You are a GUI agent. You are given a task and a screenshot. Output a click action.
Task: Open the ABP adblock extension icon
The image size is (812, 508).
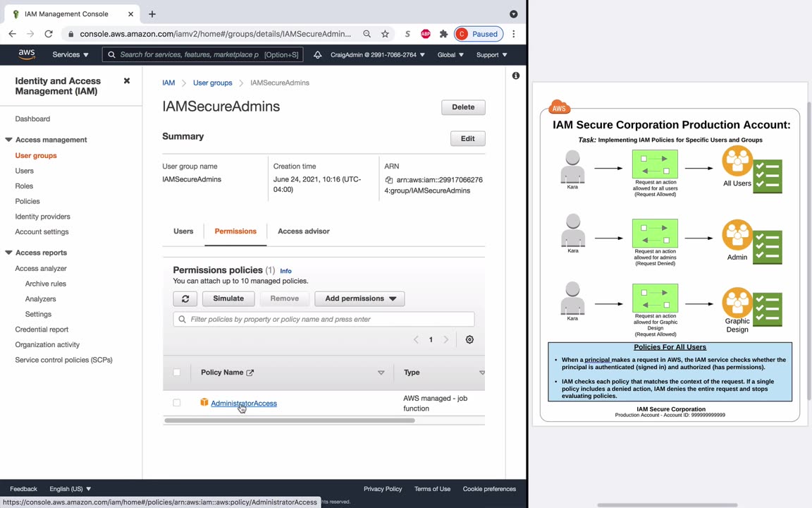tap(426, 34)
